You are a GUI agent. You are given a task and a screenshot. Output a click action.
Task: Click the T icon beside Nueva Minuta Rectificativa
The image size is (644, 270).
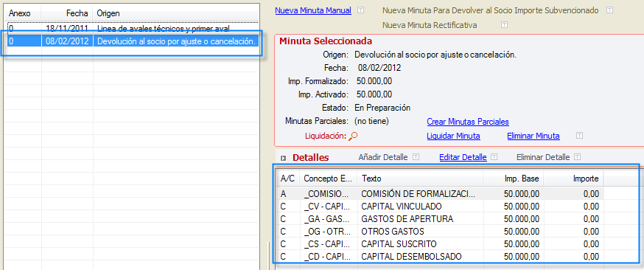(504, 24)
